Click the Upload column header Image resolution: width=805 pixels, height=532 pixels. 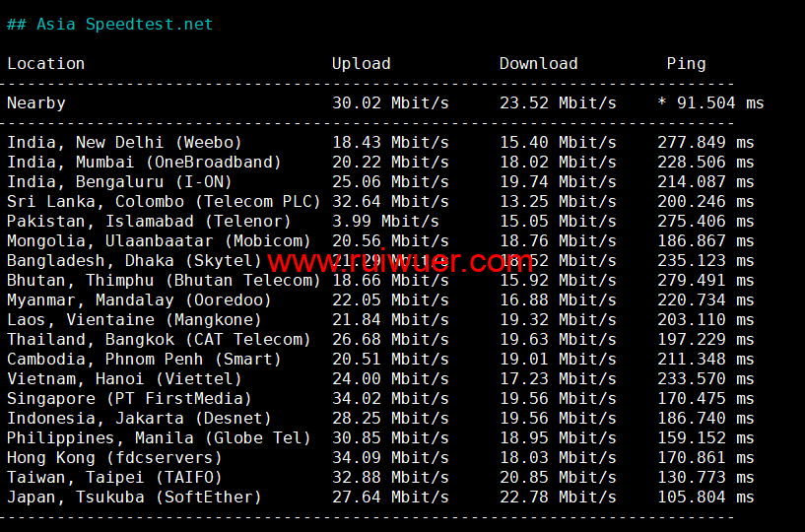[361, 63]
